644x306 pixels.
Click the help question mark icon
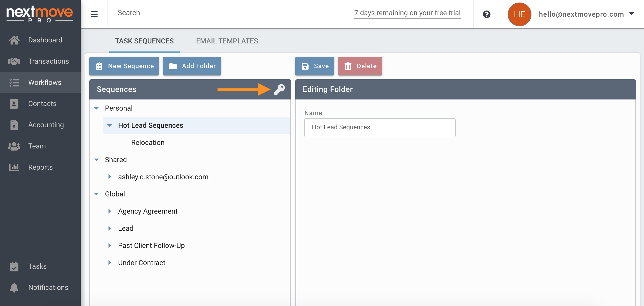tap(487, 14)
